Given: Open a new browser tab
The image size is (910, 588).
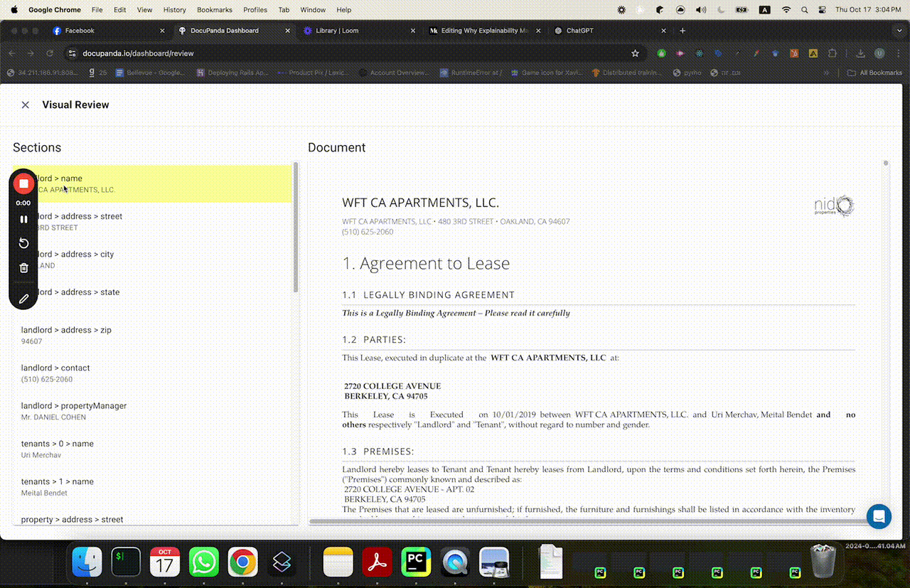Looking at the screenshot, I should 682,31.
